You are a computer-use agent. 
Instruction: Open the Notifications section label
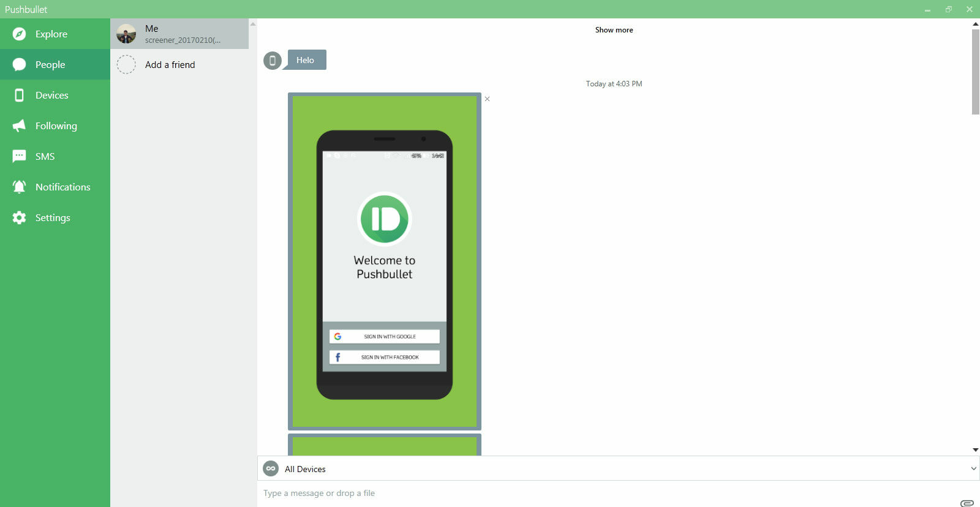(63, 187)
